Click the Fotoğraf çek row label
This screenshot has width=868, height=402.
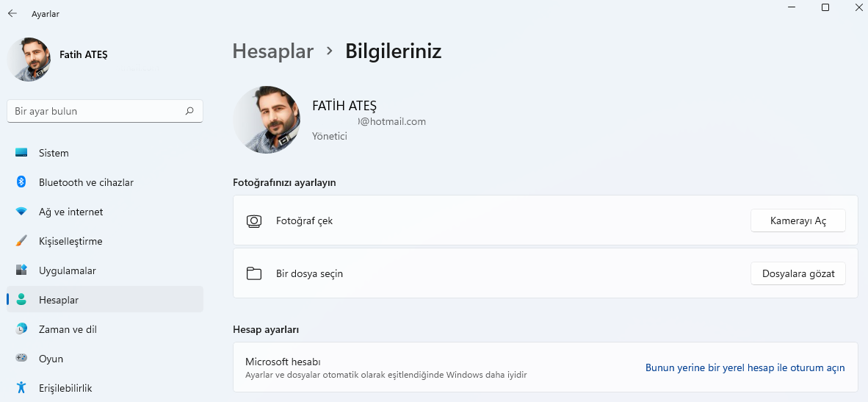[x=305, y=221]
